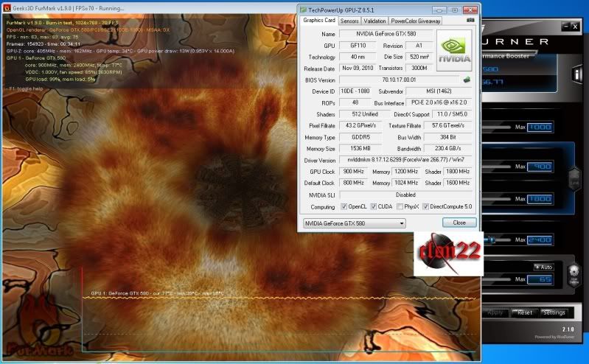
Task: Open the PowerColor Giveaway tab
Action: pos(415,21)
